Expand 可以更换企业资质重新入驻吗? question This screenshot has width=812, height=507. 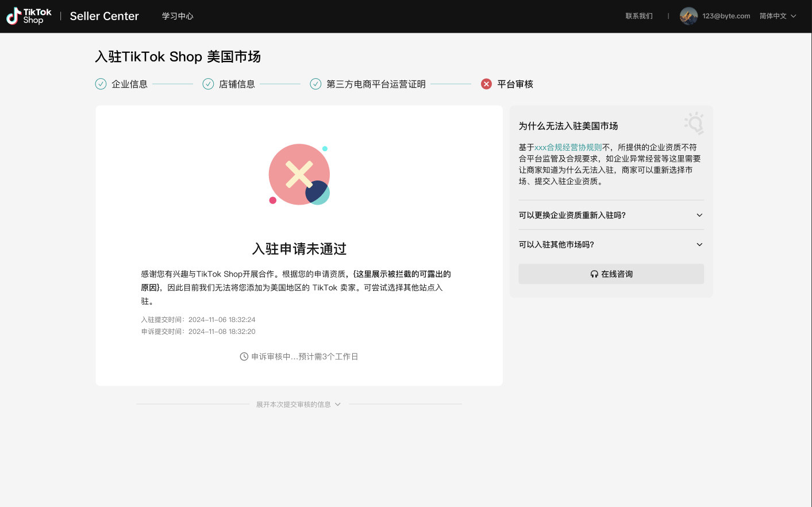pos(611,215)
